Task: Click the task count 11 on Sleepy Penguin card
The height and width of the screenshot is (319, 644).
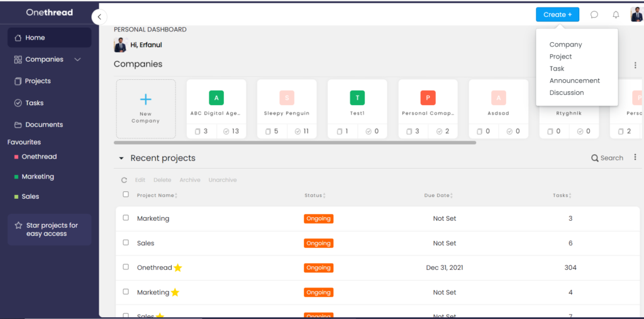Action: click(x=301, y=132)
